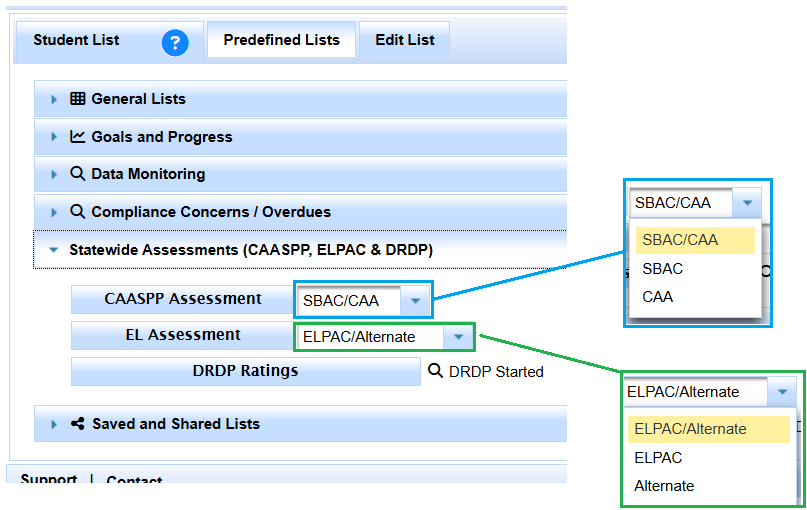Click the CAASPP Assessment button
This screenshot has width=807, height=510.
[182, 300]
